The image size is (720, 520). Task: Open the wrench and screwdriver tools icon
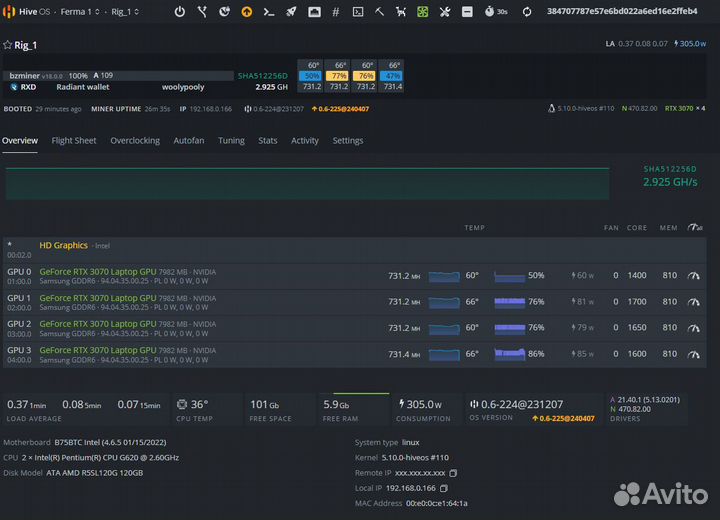pyautogui.click(x=444, y=11)
